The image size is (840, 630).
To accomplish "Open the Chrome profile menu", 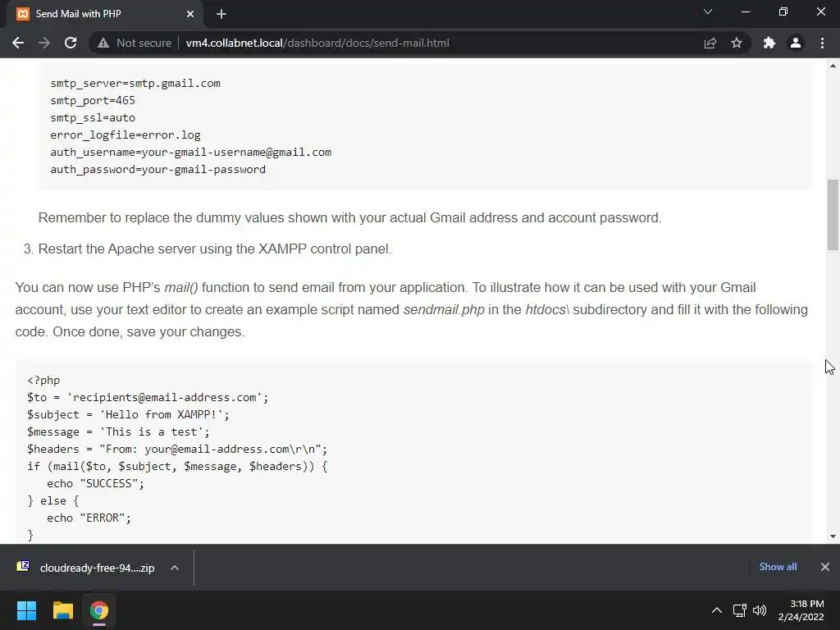I will point(796,43).
